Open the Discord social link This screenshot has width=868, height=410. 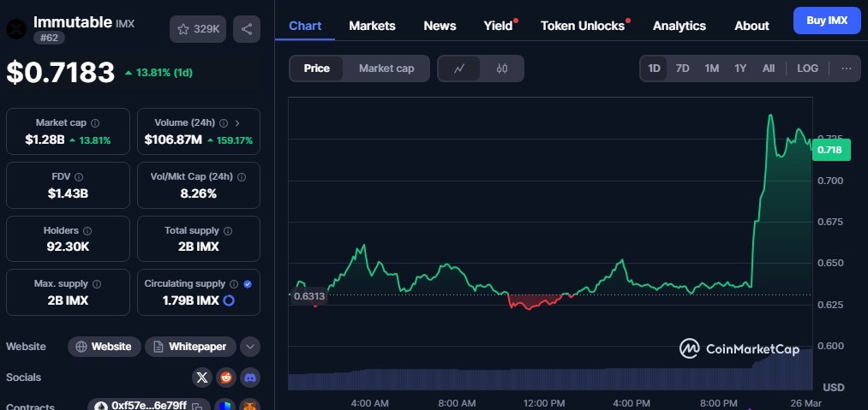coord(249,377)
